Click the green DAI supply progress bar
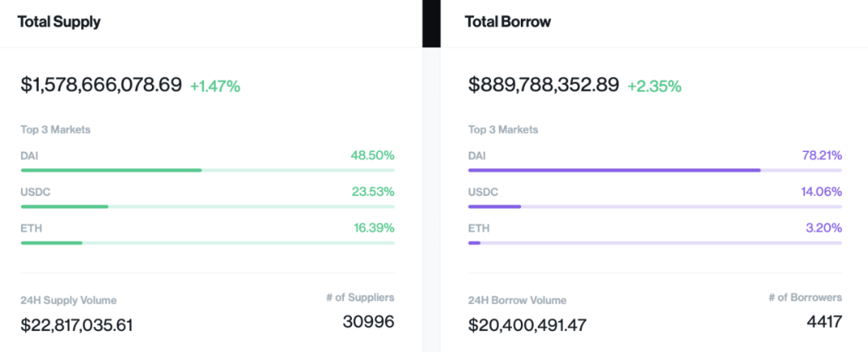This screenshot has width=868, height=352. tap(111, 170)
